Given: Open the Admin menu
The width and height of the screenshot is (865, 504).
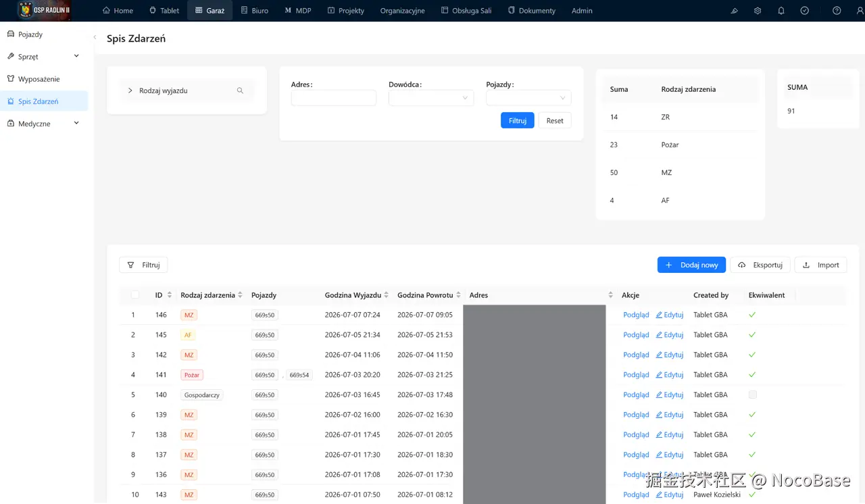Looking at the screenshot, I should pyautogui.click(x=582, y=11).
